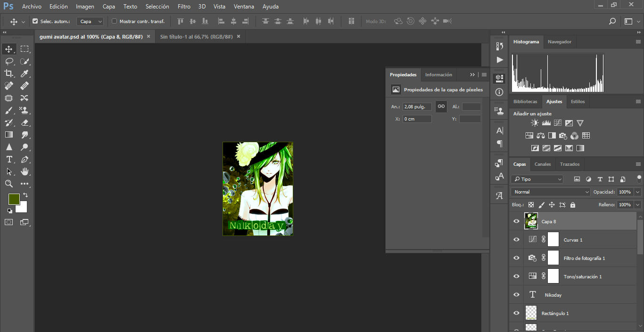Select the Eyedropper tool
Image resolution: width=644 pixels, height=332 pixels.
tap(25, 73)
